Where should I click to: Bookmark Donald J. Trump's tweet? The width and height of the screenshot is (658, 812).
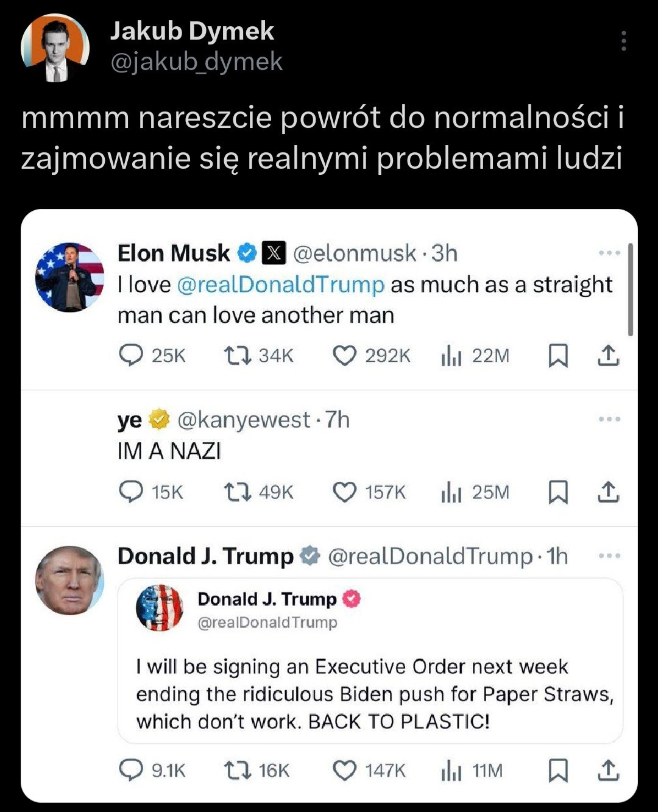pyautogui.click(x=558, y=771)
